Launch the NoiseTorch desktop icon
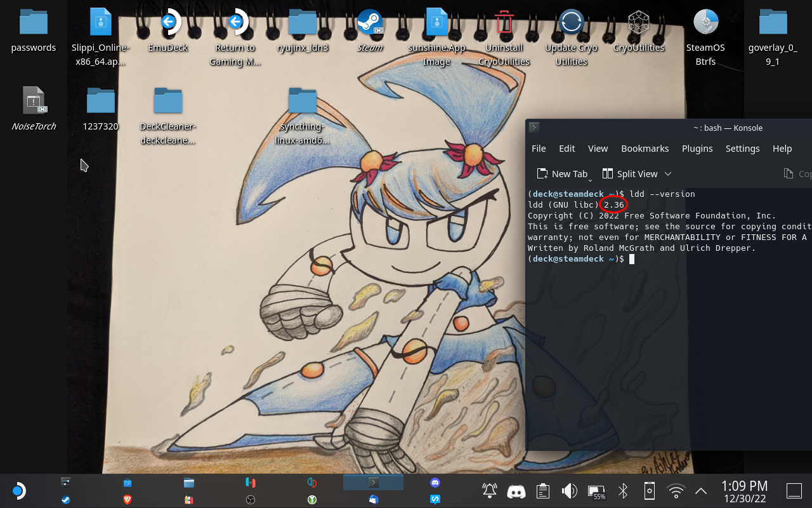 34,109
